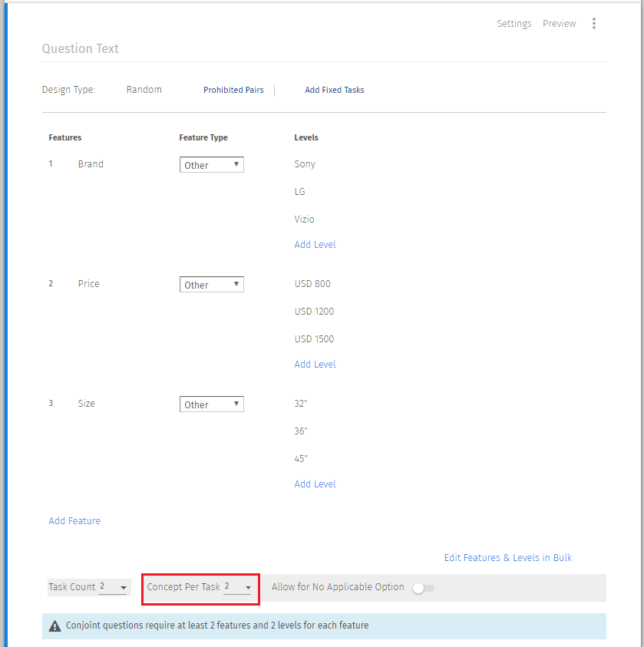Viewport: 644px width, 647px height.
Task: Open Edit Features & Levels in Bulk
Action: point(507,558)
